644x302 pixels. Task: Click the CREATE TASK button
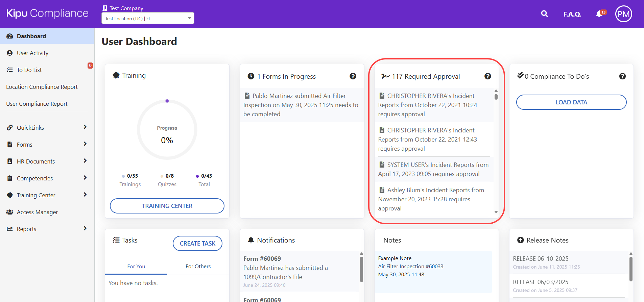pyautogui.click(x=197, y=244)
